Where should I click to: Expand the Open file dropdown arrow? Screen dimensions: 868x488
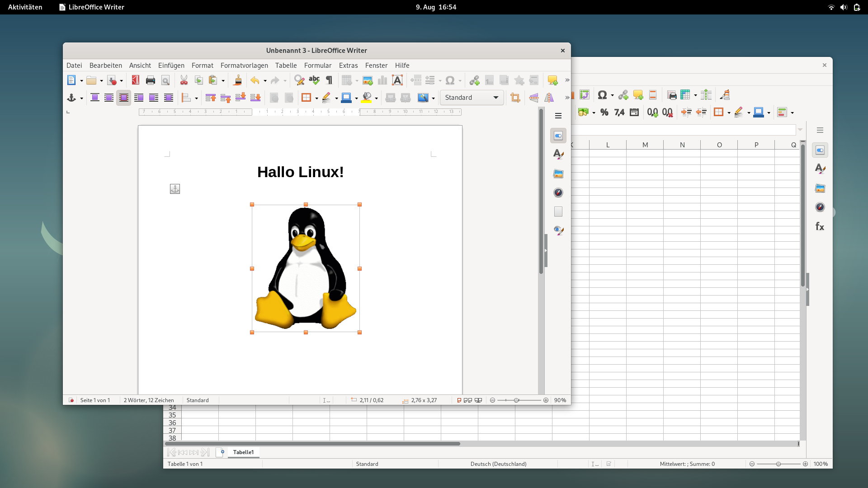pyautogui.click(x=101, y=81)
